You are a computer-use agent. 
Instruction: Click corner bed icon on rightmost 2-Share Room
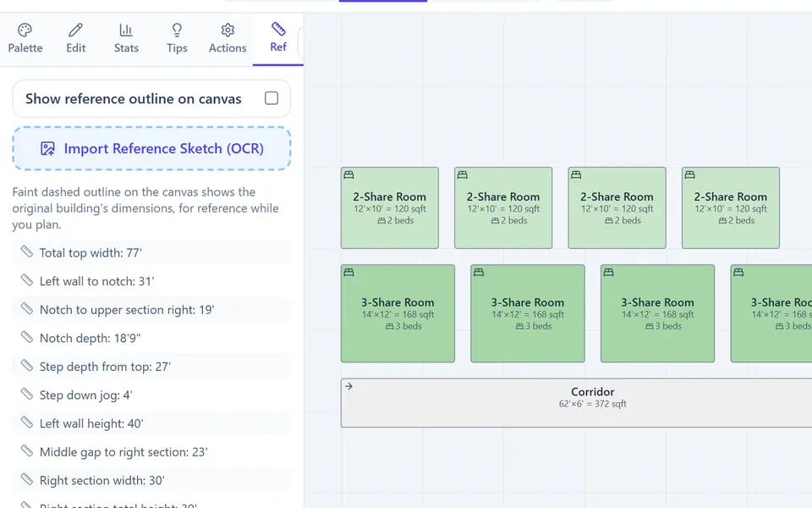point(690,175)
